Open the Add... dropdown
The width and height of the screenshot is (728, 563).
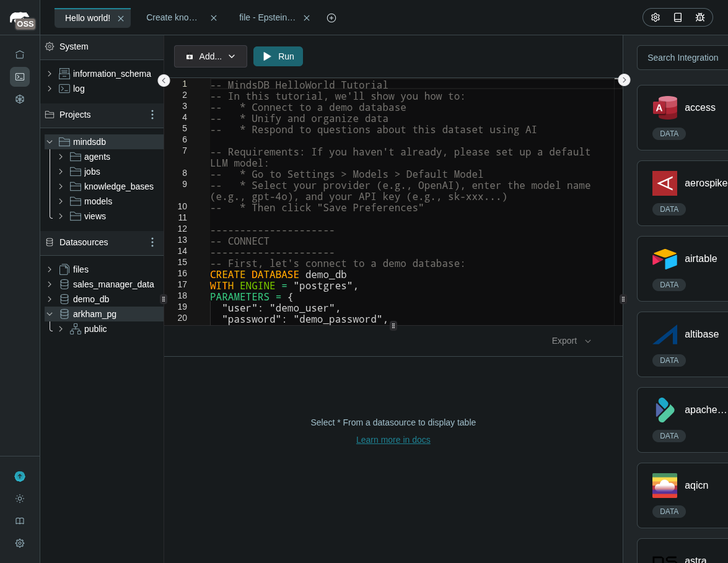pos(210,56)
